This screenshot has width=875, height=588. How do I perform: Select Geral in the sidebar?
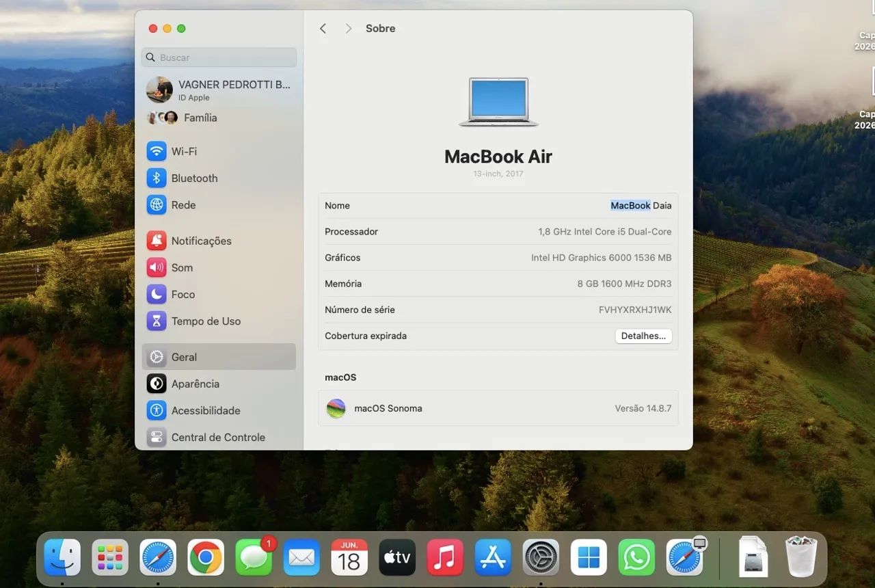(219, 357)
